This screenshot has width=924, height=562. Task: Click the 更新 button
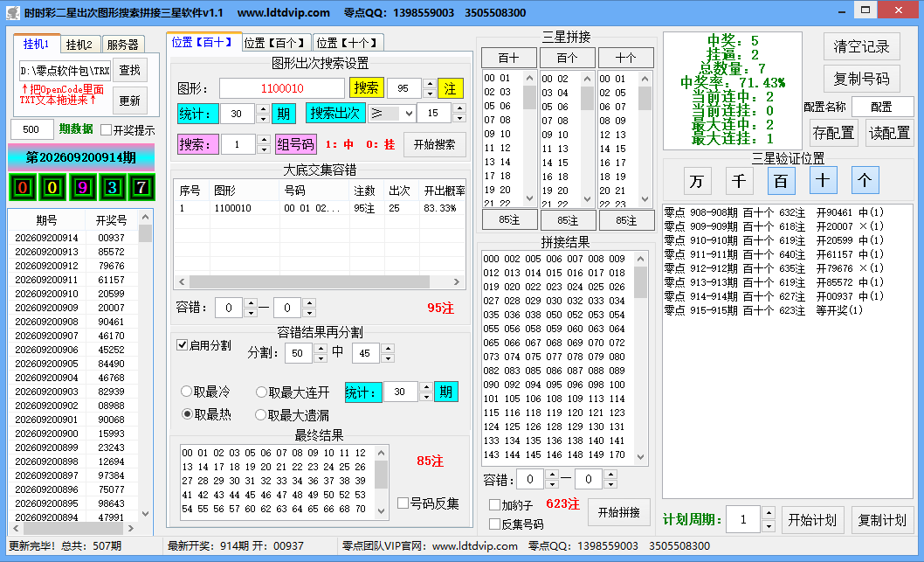(x=129, y=101)
